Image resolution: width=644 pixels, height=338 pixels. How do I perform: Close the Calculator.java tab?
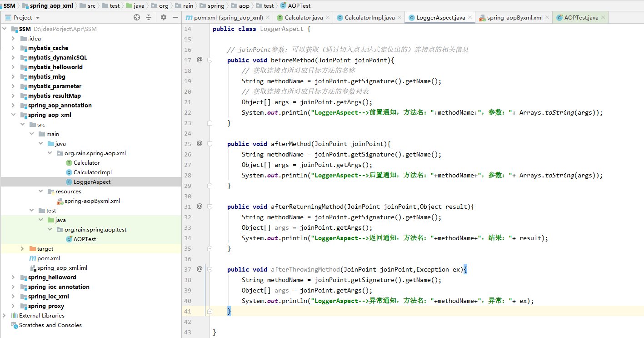[328, 18]
